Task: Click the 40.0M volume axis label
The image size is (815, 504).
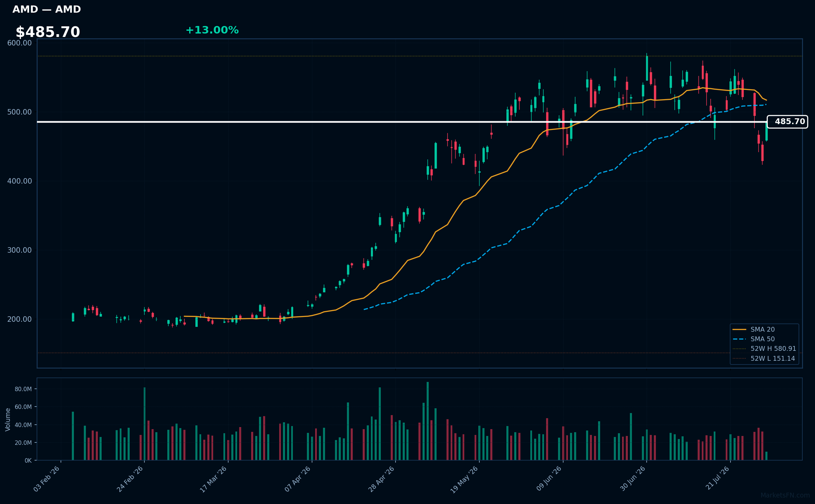Action: [23, 425]
